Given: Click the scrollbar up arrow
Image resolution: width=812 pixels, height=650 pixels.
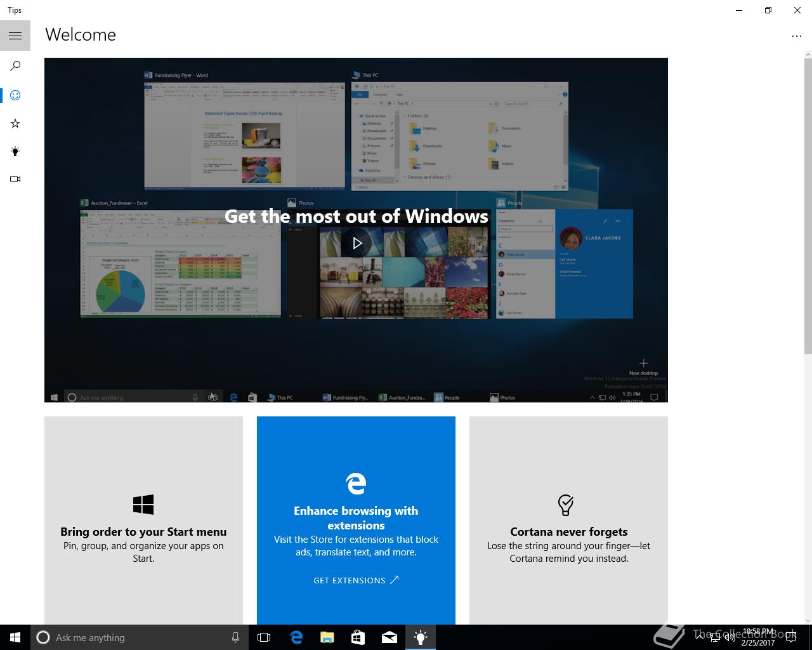Looking at the screenshot, I should [808, 55].
